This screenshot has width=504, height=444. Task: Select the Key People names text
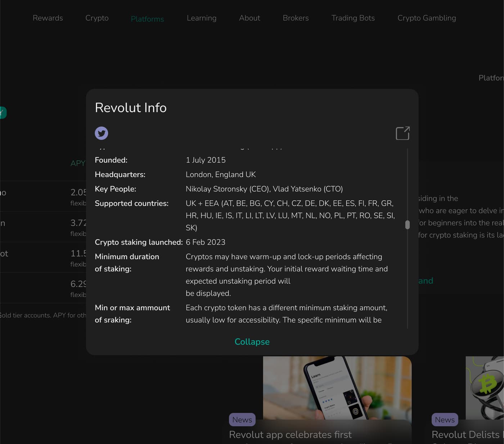click(x=264, y=189)
